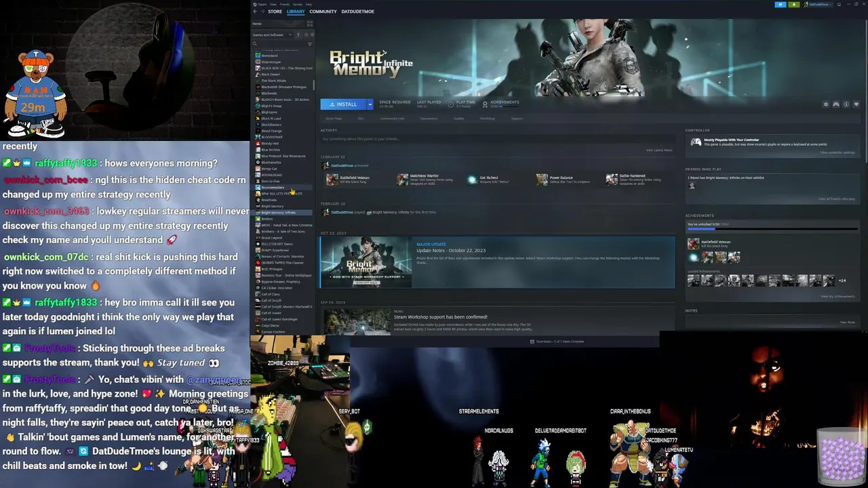Open the Store Page link under the banner

(x=334, y=119)
